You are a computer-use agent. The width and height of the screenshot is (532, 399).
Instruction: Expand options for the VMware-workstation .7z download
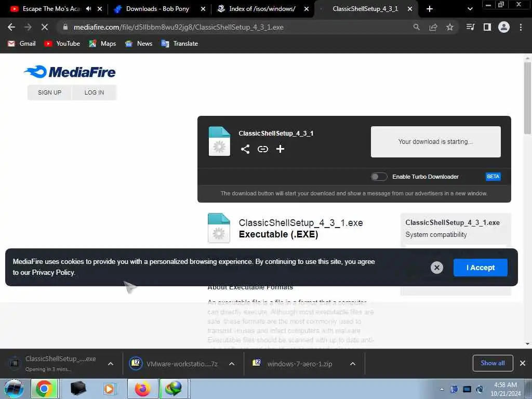(x=232, y=364)
